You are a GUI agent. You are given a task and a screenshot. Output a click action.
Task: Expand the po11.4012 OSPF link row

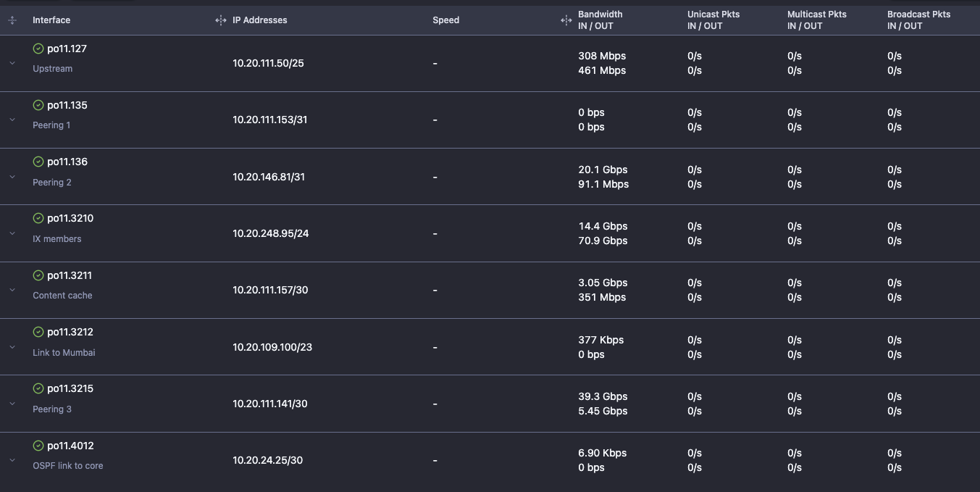coord(12,460)
